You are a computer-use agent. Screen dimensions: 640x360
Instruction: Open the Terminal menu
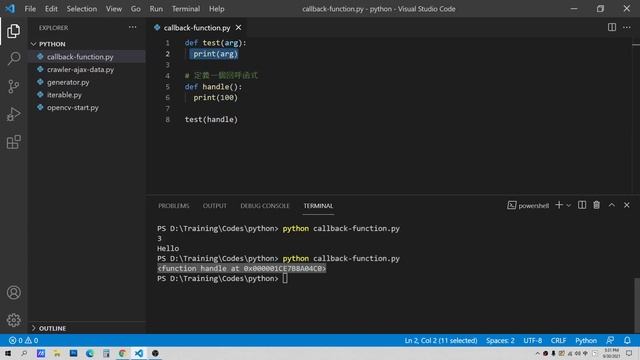(186, 9)
